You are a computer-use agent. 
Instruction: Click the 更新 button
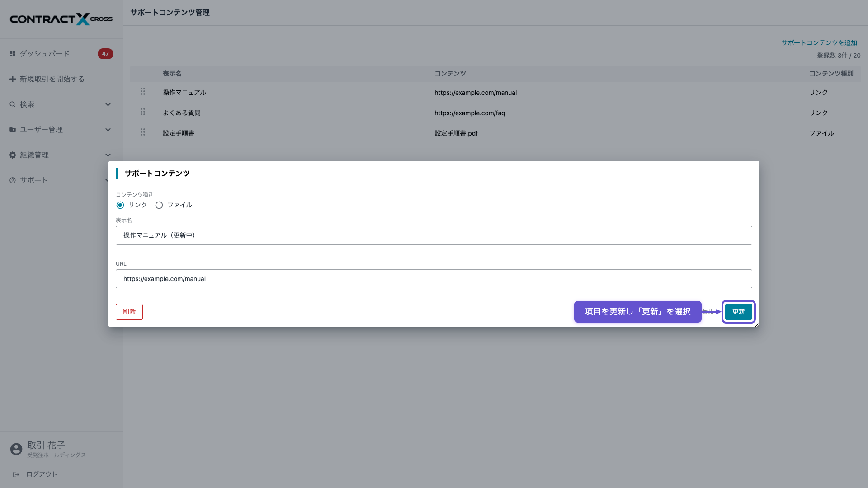click(739, 312)
